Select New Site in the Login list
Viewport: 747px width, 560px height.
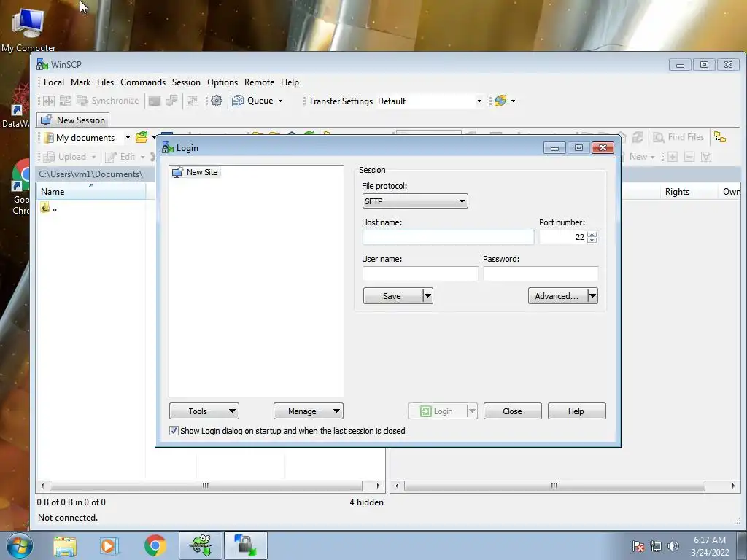coord(196,172)
